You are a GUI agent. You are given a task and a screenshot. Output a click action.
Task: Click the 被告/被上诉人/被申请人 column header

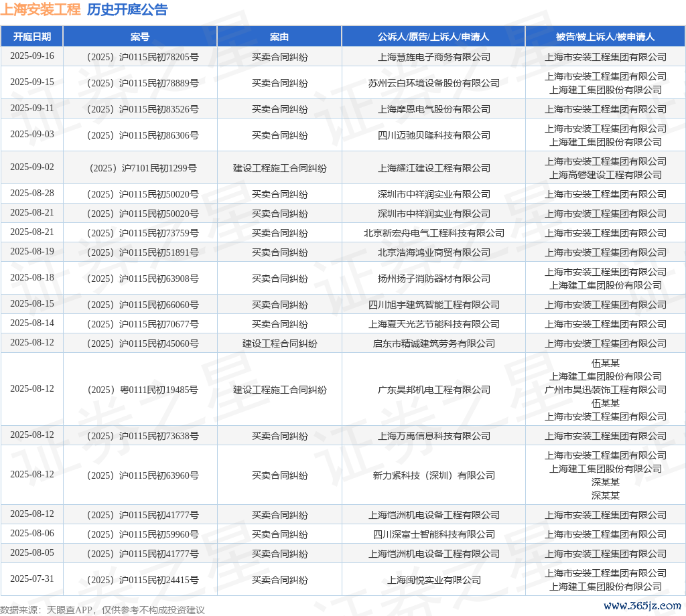point(605,37)
